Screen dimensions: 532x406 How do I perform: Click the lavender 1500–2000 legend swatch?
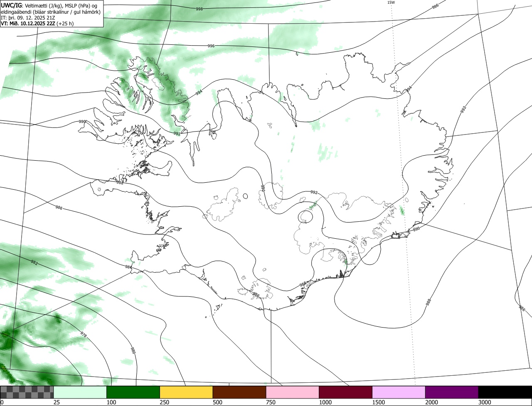[399, 392]
